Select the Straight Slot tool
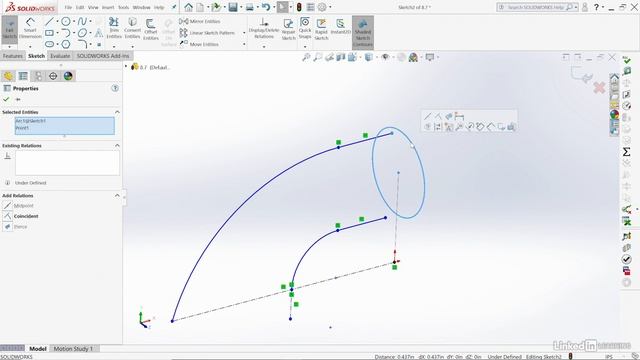This screenshot has height=360, width=640. [x=49, y=44]
